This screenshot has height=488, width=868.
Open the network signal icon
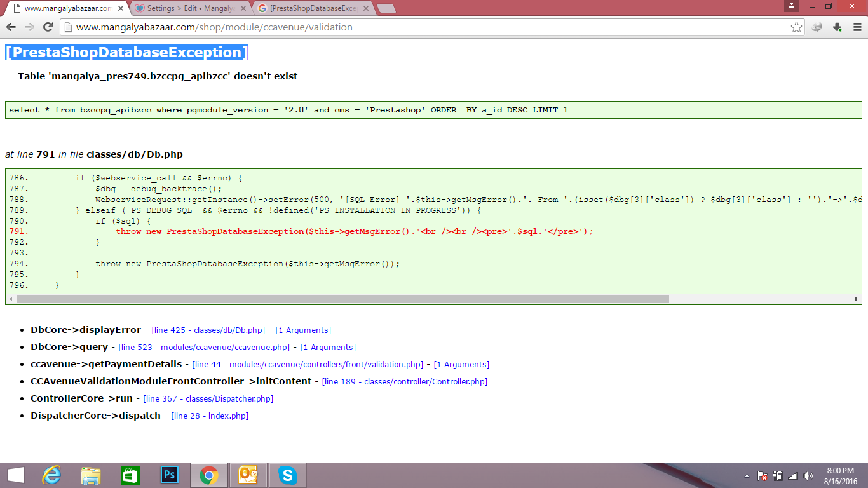click(x=792, y=476)
